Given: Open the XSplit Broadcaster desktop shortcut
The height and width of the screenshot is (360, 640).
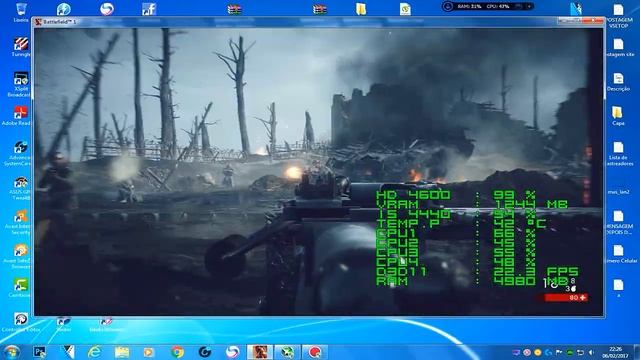Looking at the screenshot, I should [x=20, y=84].
